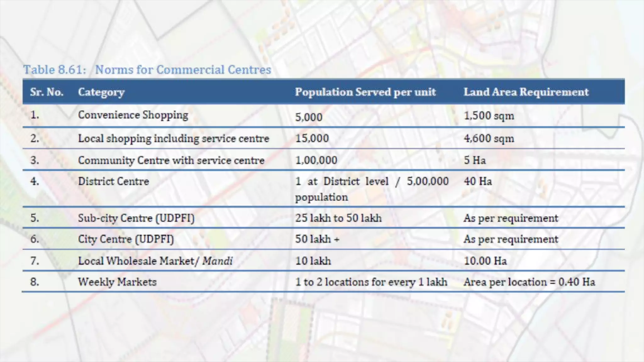The image size is (644, 362).
Task: Click the '1,00,000' population value
Action: pos(316,160)
